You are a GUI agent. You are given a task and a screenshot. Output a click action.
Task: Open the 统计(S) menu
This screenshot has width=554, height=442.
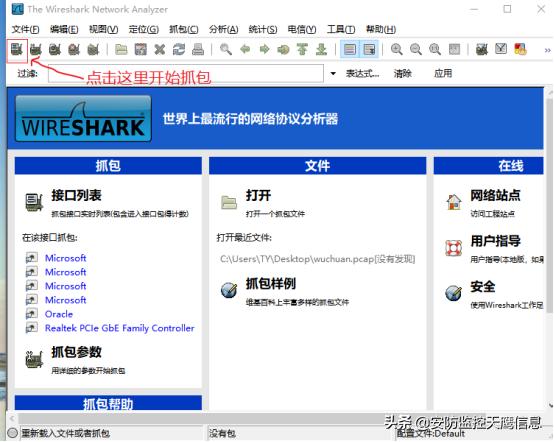pos(263,29)
